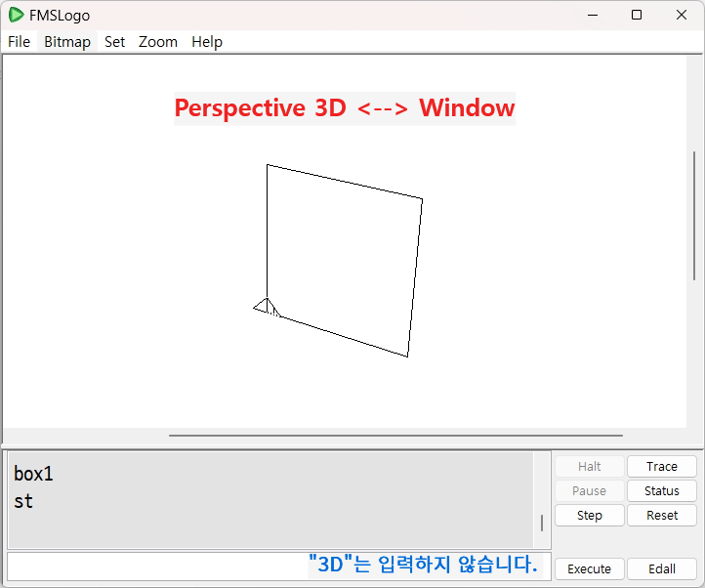Screen dimensions: 705x588
Task: Click the Execute button
Action: point(590,569)
